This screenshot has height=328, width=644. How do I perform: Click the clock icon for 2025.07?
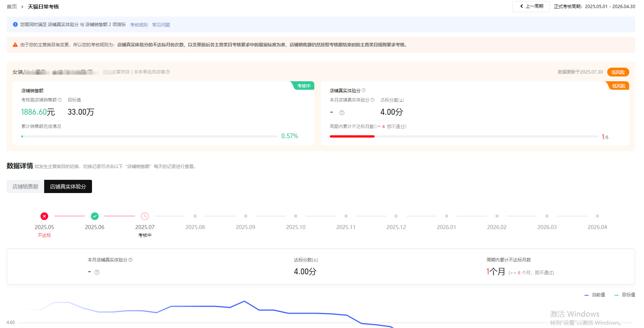(145, 216)
